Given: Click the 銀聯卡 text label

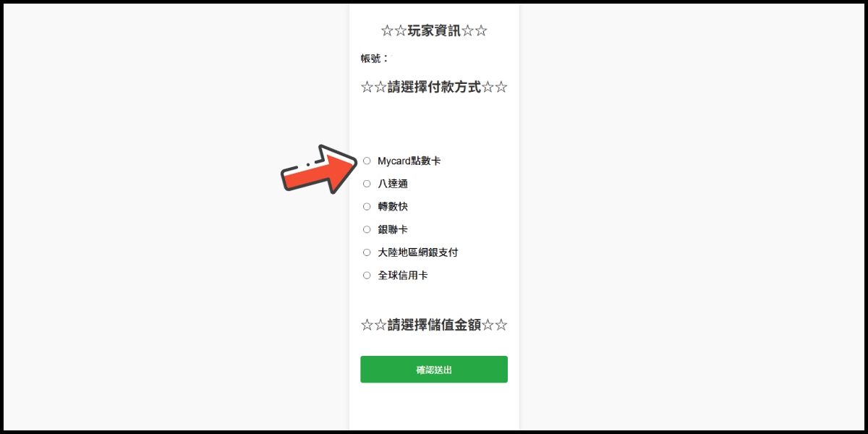Looking at the screenshot, I should pos(393,229).
